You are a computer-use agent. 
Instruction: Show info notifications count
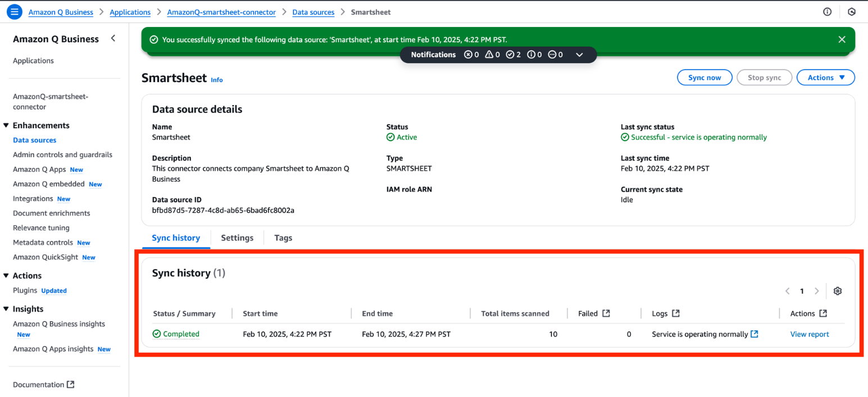pos(534,54)
